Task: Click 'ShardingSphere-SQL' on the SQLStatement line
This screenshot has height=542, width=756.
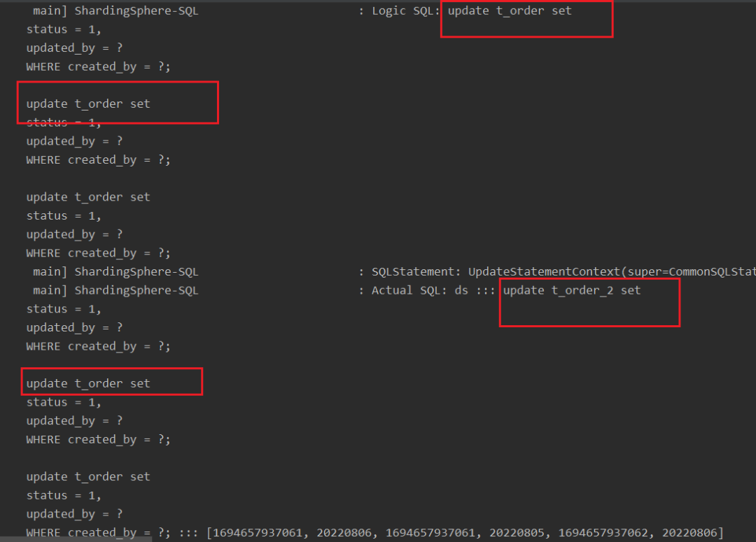Action: 136,272
